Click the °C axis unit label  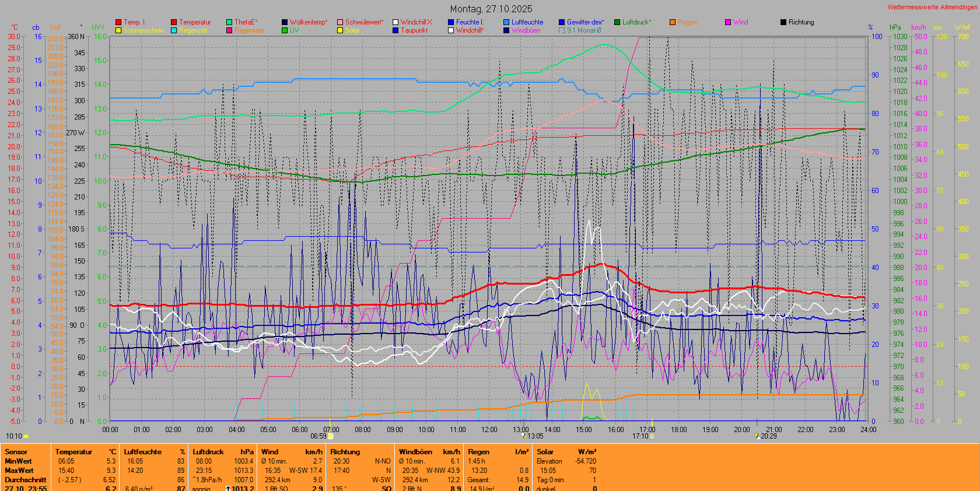tap(15, 27)
